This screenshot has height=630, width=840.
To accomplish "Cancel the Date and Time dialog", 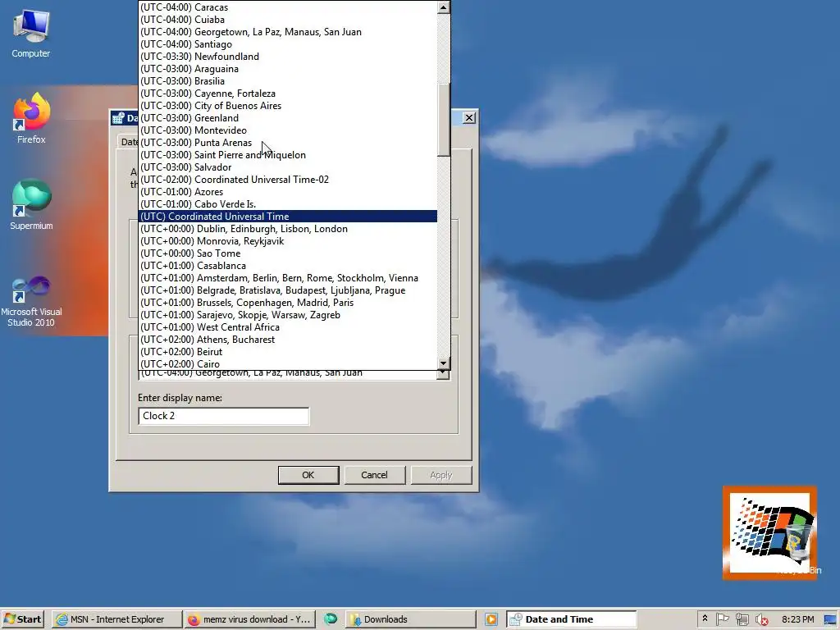I will (374, 475).
